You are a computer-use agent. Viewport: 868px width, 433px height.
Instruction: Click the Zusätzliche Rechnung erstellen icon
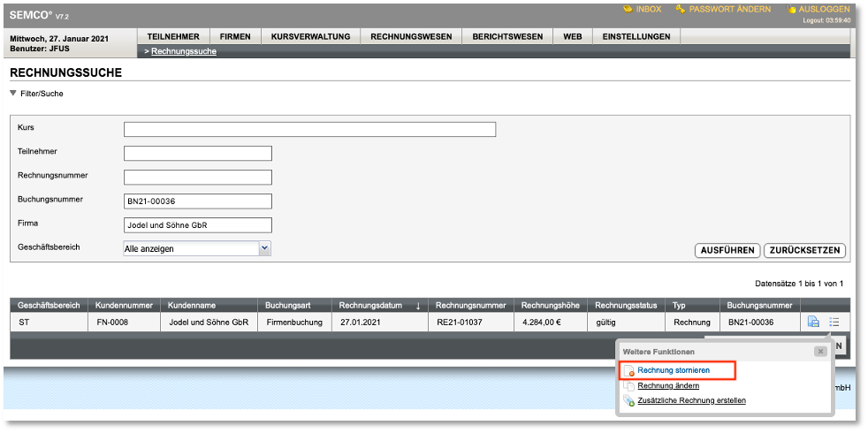pos(628,401)
